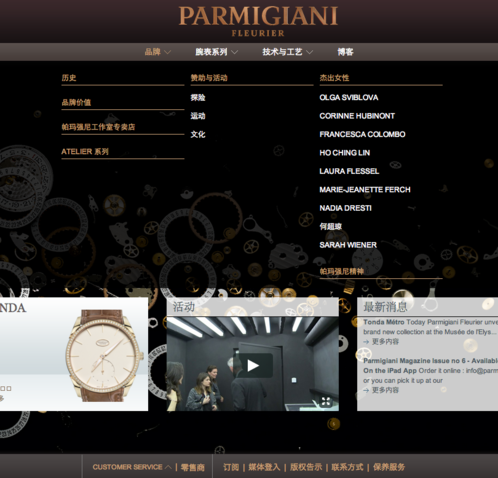Open the 赞助与活动 heading link
This screenshot has width=498, height=478.
[x=209, y=78]
